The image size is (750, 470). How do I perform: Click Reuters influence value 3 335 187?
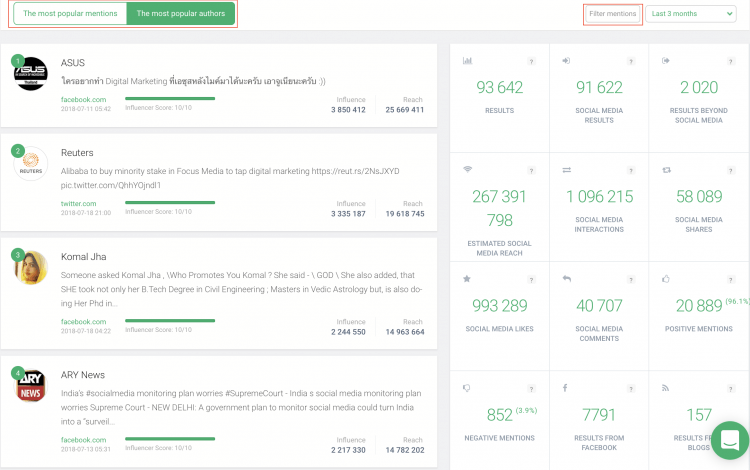[348, 214]
